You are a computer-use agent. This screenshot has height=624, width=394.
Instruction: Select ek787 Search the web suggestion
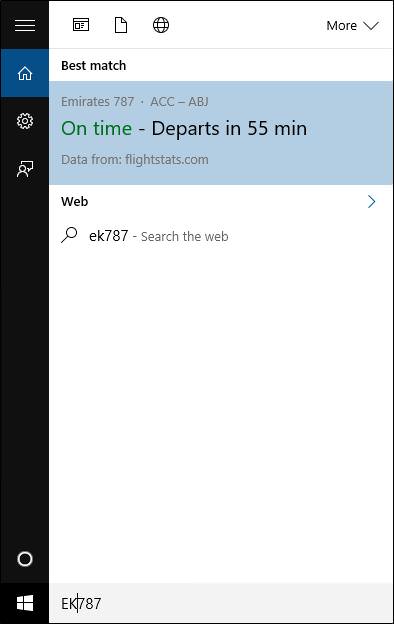pyautogui.click(x=221, y=236)
